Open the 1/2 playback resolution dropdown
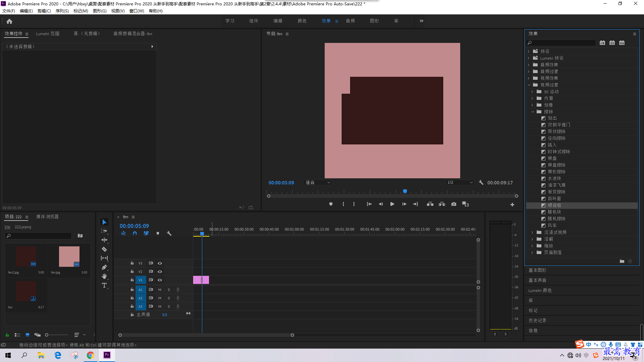644x362 pixels. (460, 183)
